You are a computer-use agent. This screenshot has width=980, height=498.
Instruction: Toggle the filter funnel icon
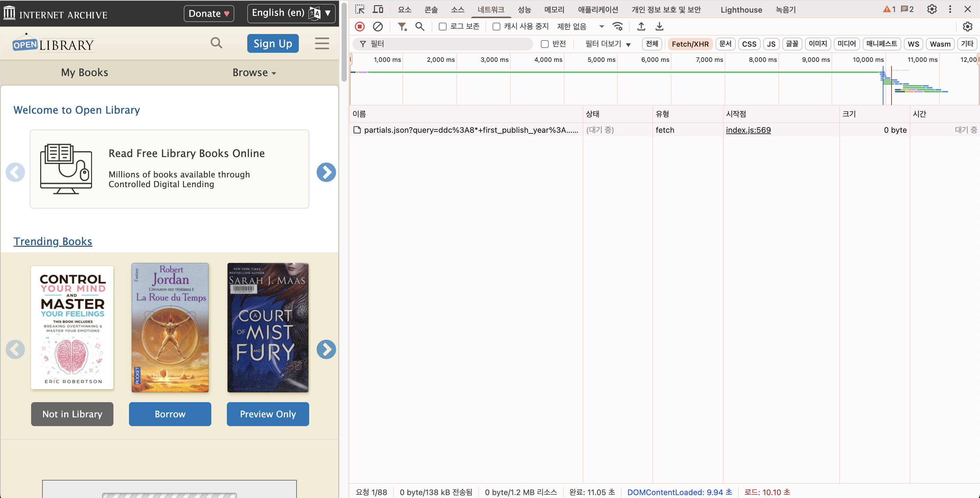point(402,27)
